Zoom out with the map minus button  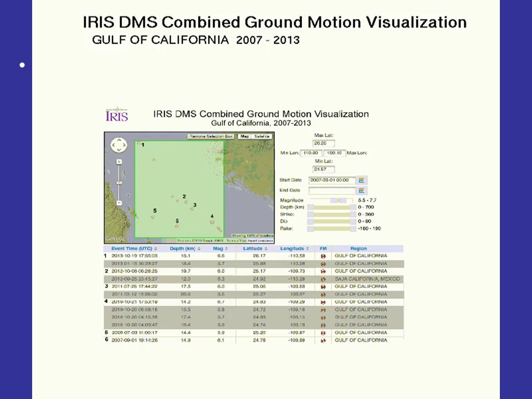pyautogui.click(x=119, y=203)
